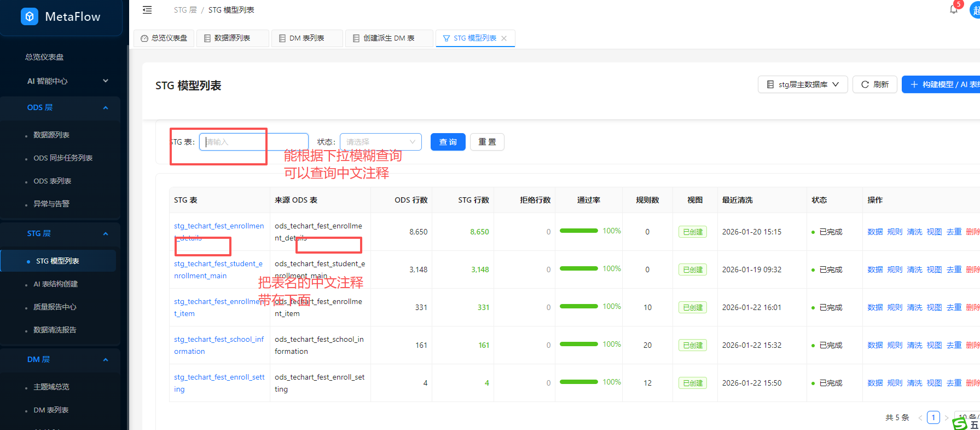Open the stg层主数据库 dropdown
Image resolution: width=980 pixels, height=430 pixels.
click(x=802, y=84)
